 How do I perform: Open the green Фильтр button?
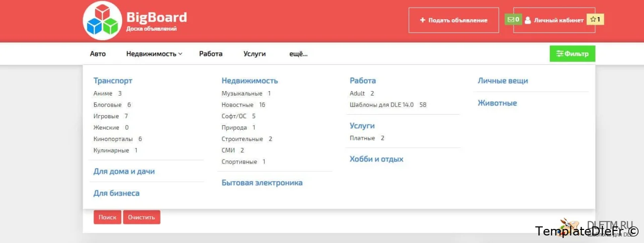click(x=572, y=54)
